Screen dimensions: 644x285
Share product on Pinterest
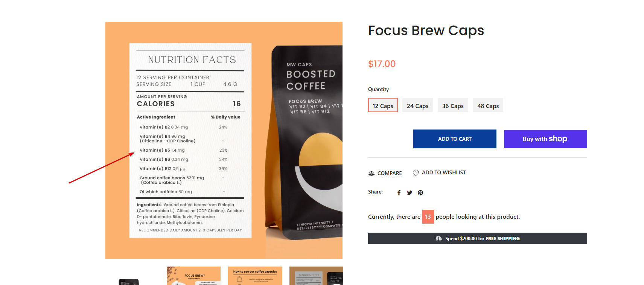(x=420, y=193)
